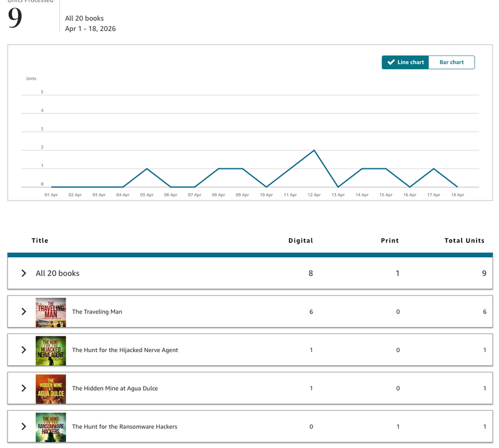
Task: Click the Digital column header
Action: coord(301,241)
